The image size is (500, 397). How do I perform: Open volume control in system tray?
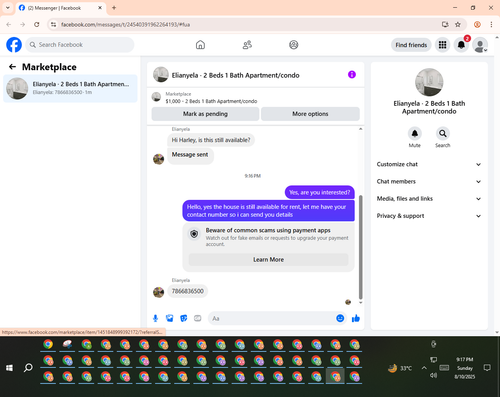(x=433, y=375)
